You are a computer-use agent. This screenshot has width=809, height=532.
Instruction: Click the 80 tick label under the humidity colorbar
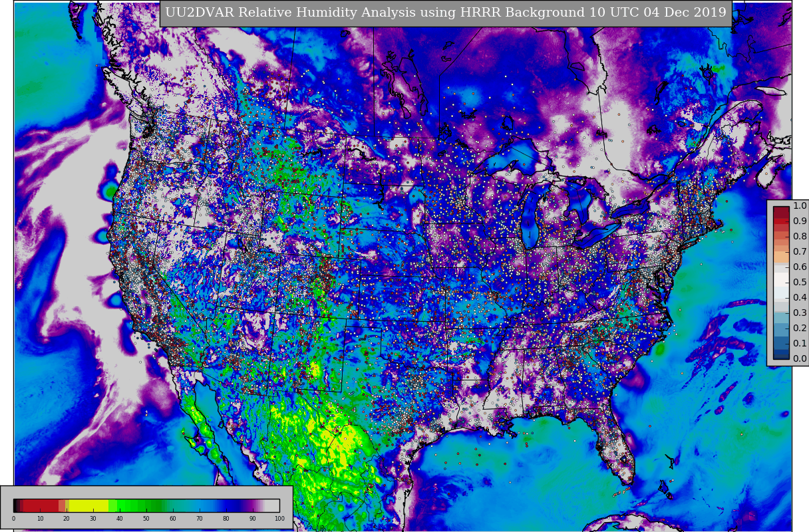pyautogui.click(x=226, y=519)
